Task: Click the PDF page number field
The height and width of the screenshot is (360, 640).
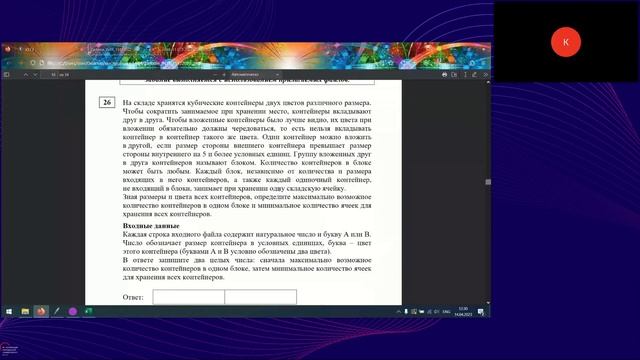Action: coord(50,75)
